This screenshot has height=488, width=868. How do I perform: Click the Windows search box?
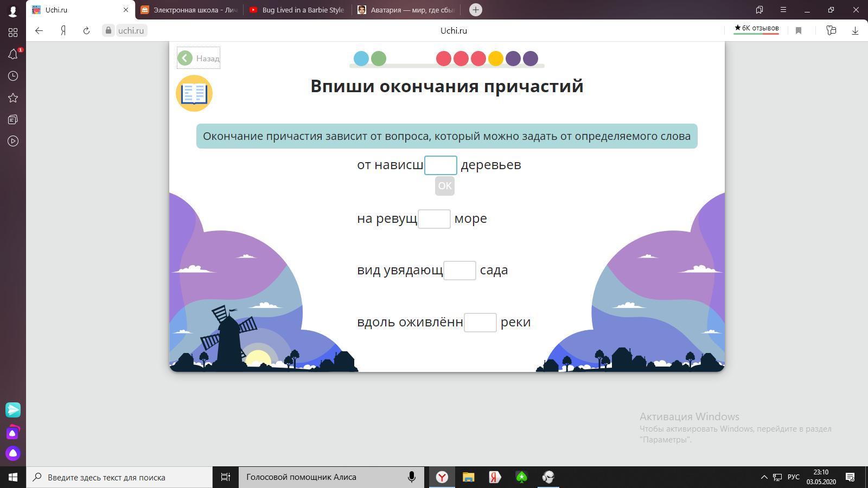119,477
